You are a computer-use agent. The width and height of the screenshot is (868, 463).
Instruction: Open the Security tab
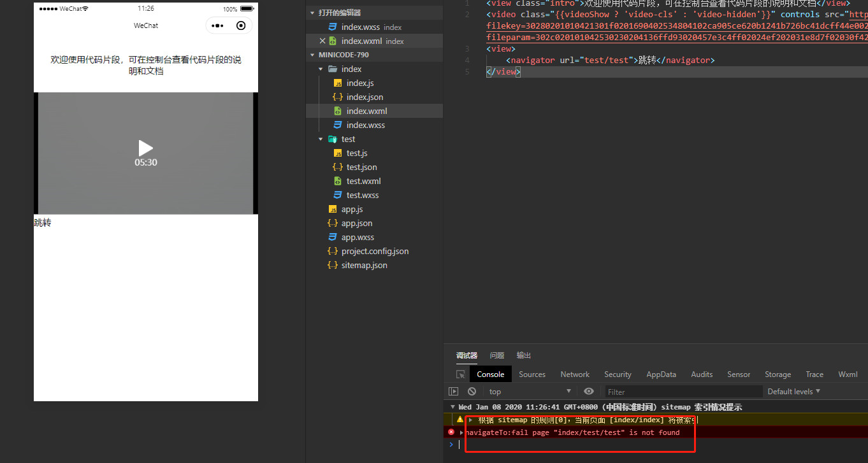[x=618, y=374]
